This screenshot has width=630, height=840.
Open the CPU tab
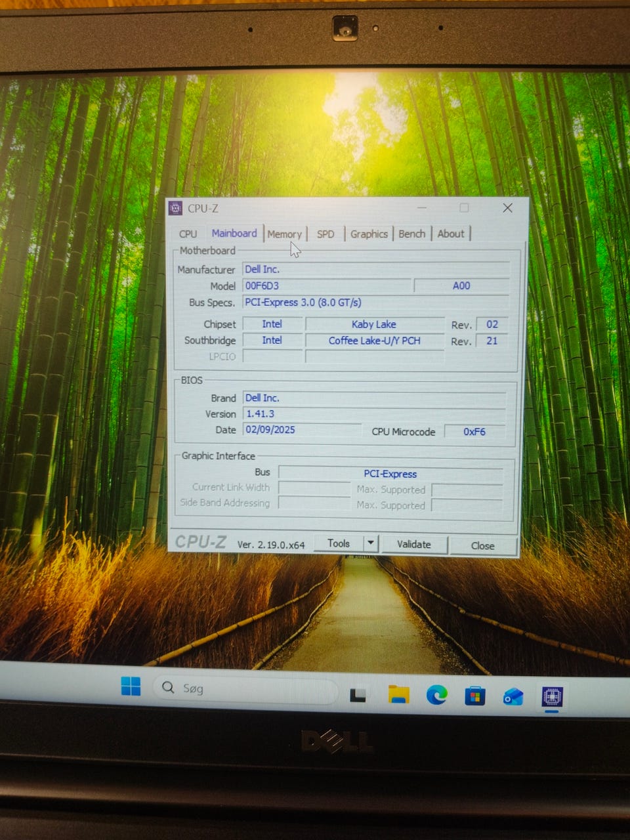point(188,234)
